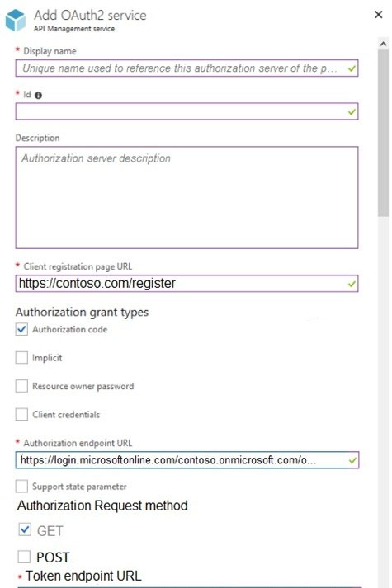392x588 pixels.
Task: Check the Resource owner password option
Action: (x=21, y=386)
